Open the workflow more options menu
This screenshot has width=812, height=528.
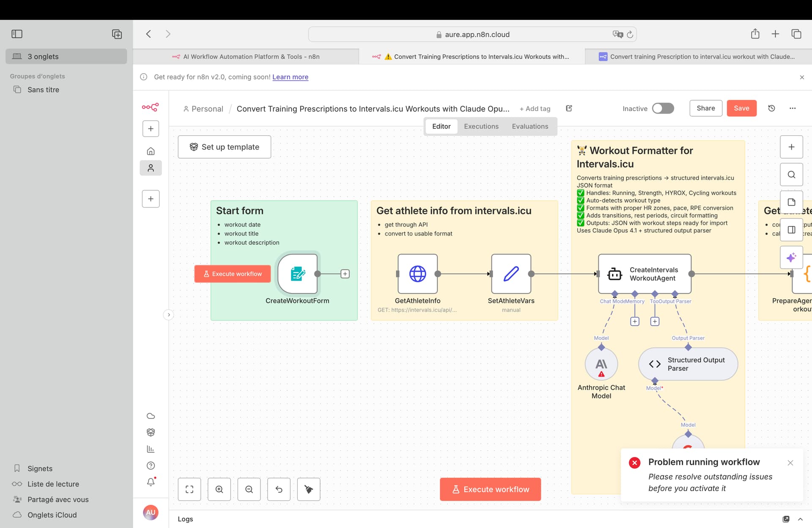coord(793,108)
